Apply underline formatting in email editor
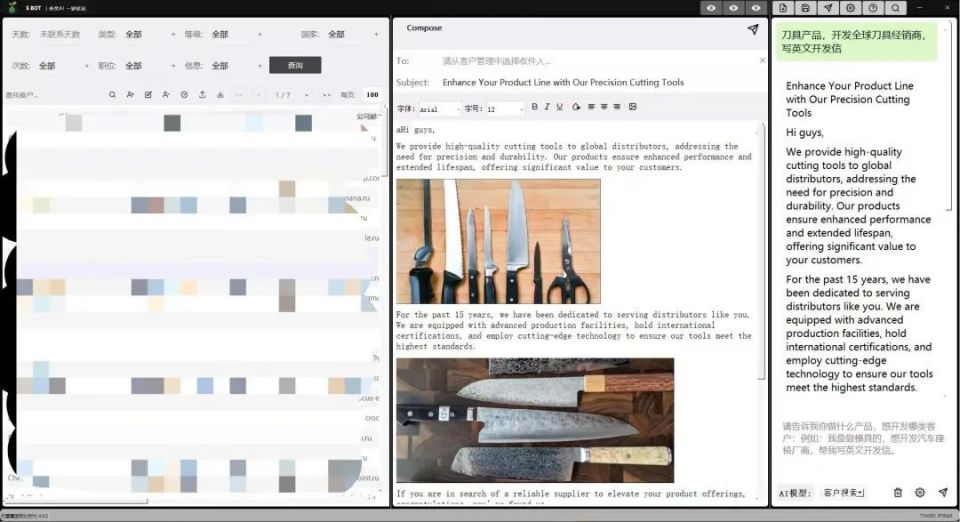Viewport: 960px width, 522px height. (560, 106)
